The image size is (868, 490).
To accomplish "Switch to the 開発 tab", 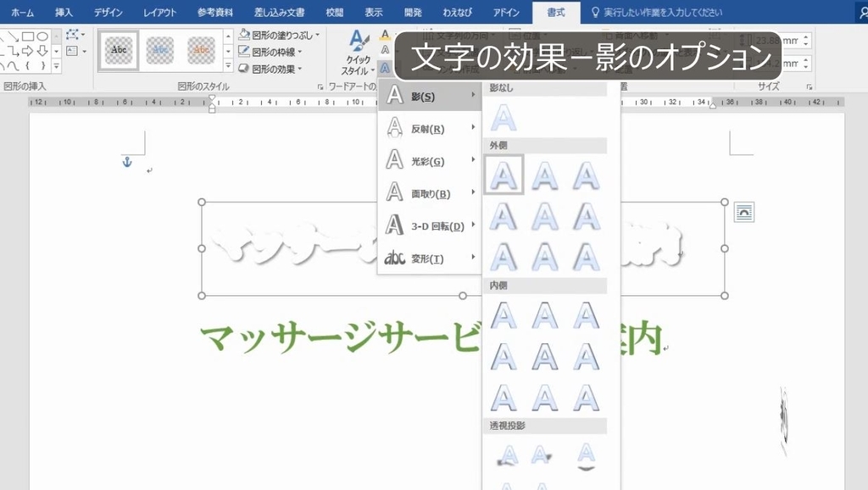I will [x=413, y=12].
